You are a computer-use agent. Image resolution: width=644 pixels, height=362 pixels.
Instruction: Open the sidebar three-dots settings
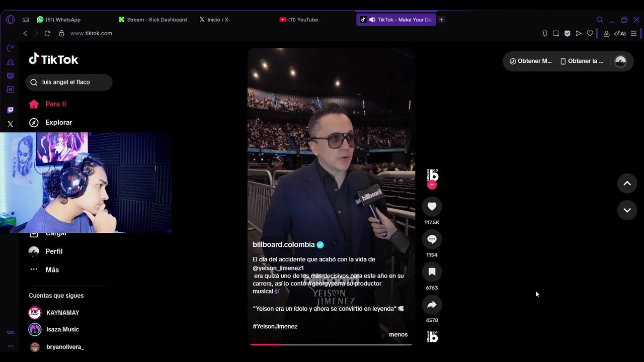[x=10, y=346]
